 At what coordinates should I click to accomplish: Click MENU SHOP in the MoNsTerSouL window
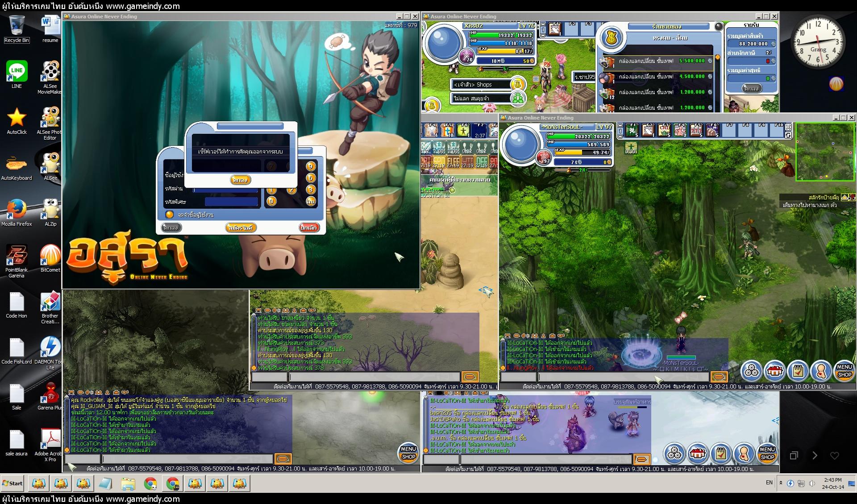(844, 370)
